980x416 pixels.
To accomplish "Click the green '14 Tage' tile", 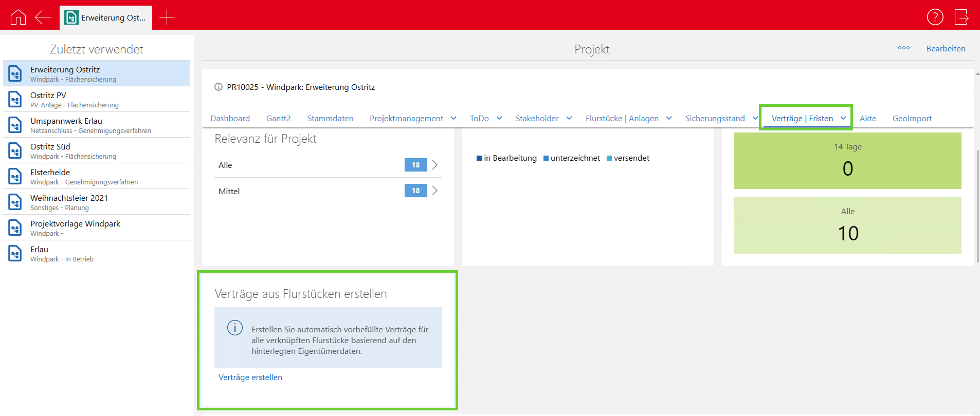I will coord(847,161).
